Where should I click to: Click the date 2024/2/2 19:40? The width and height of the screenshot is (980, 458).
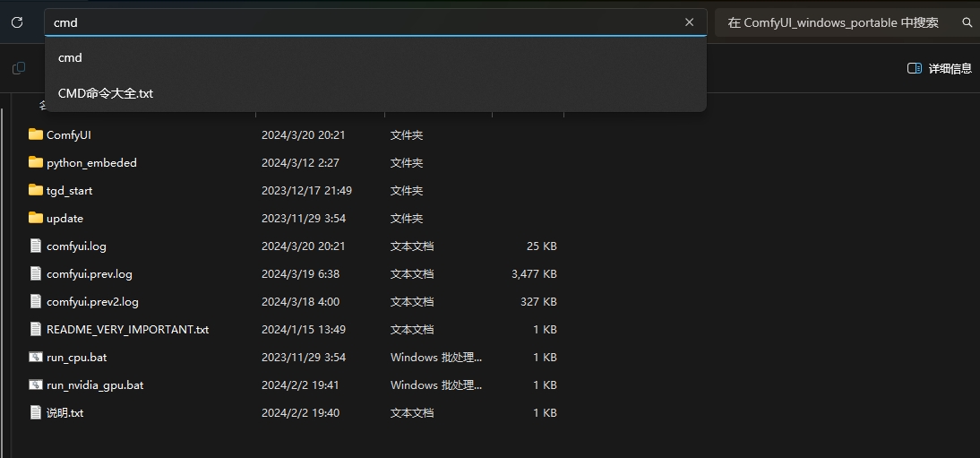[300, 413]
